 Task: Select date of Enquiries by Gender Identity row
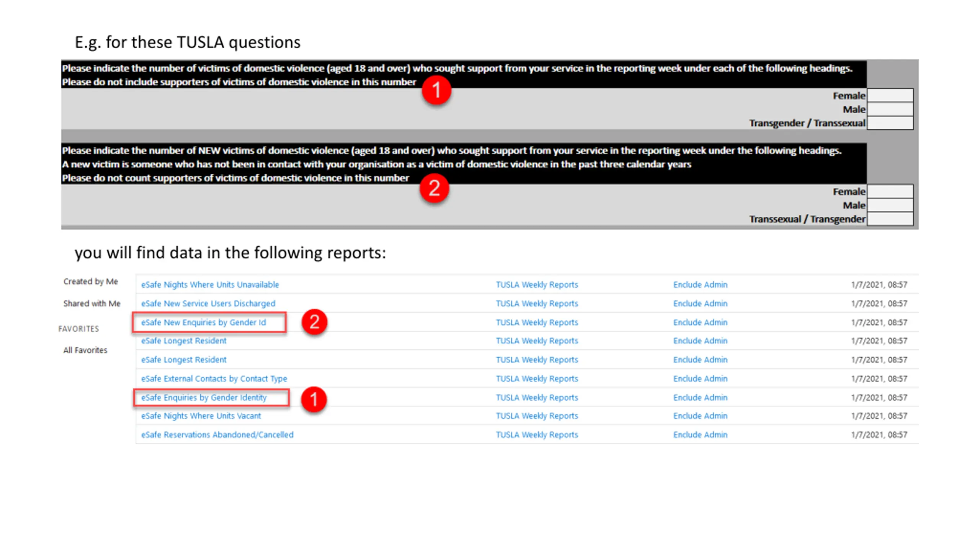[x=879, y=398]
